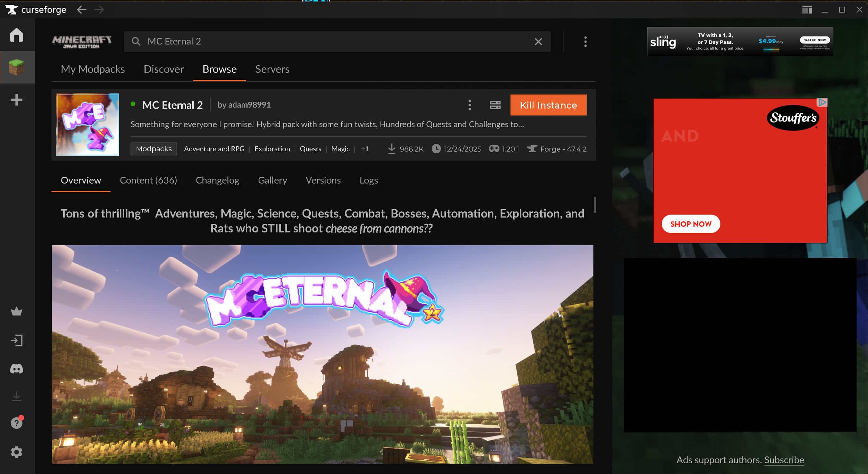Click the Subscribe link under ads
Viewport: 868px width, 474px height.
(x=784, y=460)
